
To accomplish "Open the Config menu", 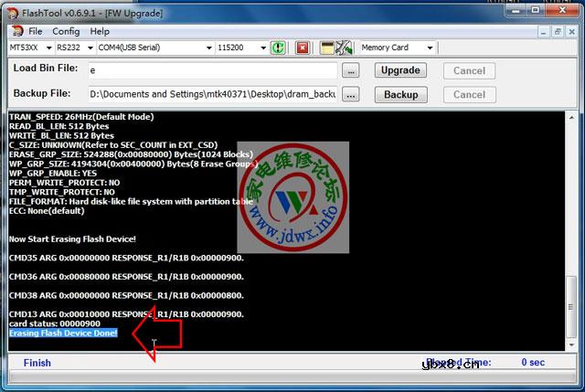I will pos(66,31).
